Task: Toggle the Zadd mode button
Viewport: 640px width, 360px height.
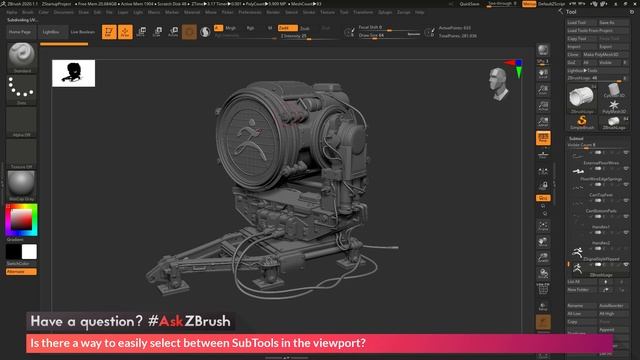Action: (288, 28)
